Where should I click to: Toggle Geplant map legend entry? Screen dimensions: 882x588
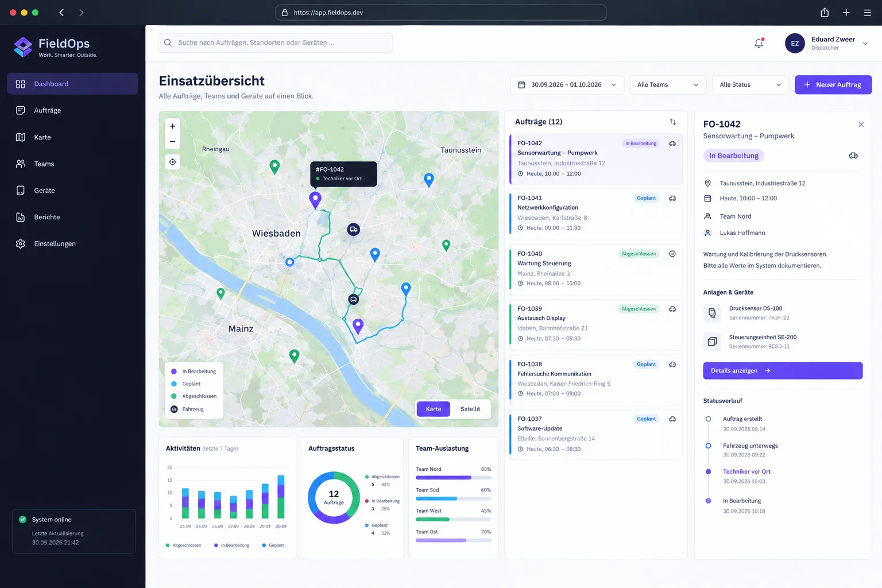coord(186,384)
